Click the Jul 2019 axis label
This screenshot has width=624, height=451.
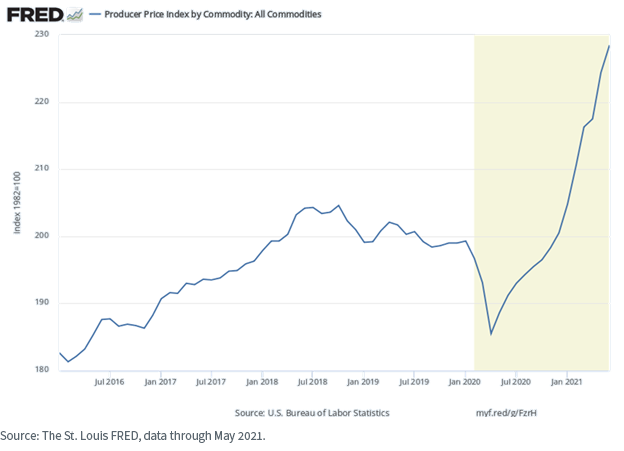(x=414, y=382)
